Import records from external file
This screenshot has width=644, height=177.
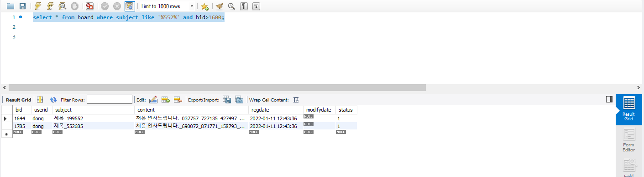point(239,100)
